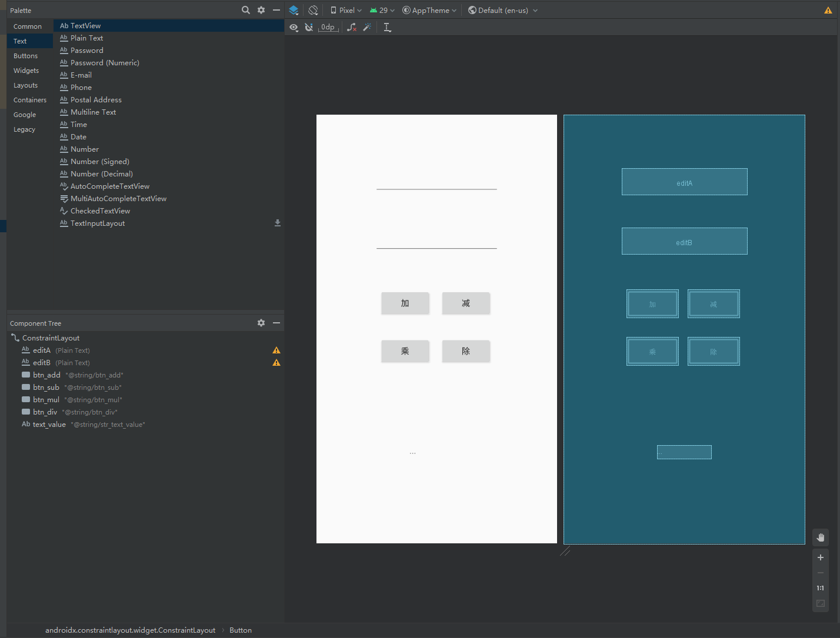This screenshot has width=840, height=638.
Task: Zoom in with the plus icon
Action: click(x=821, y=557)
